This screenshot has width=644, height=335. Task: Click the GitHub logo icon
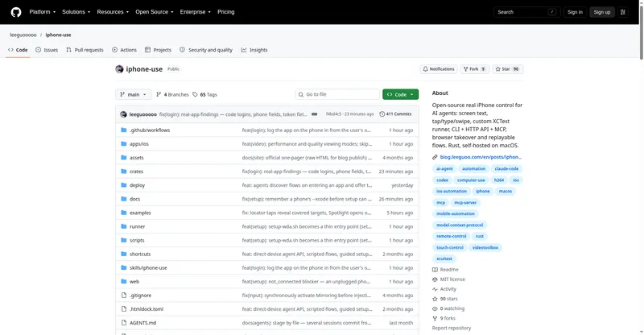click(16, 12)
